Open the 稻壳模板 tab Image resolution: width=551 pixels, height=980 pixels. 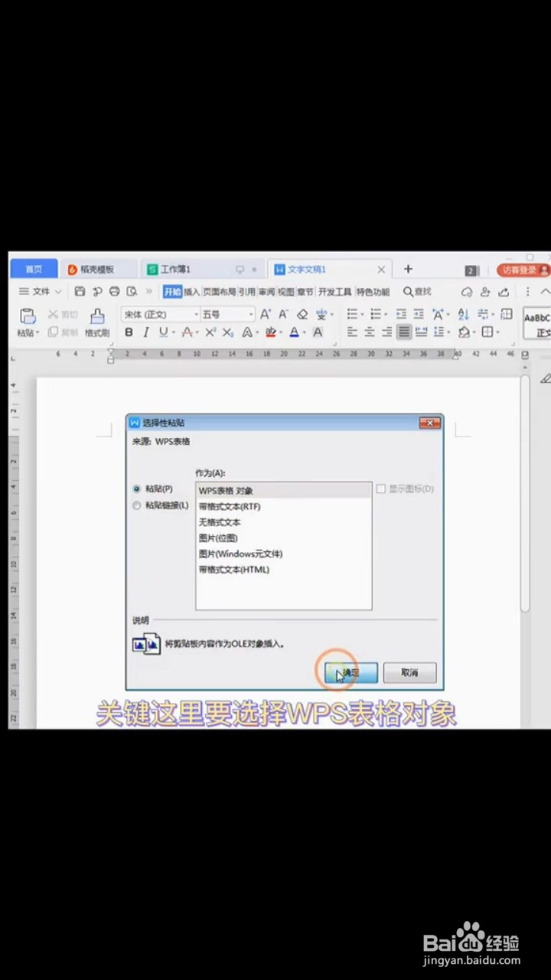[x=97, y=269]
